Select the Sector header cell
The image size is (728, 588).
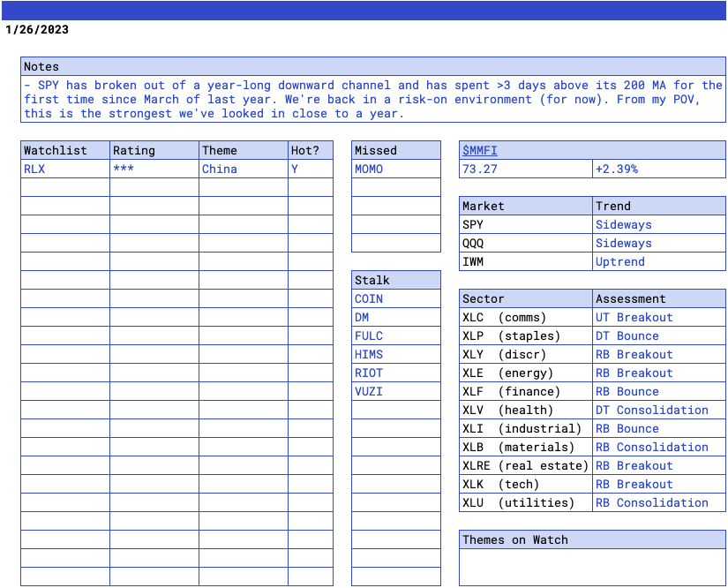tap(526, 298)
